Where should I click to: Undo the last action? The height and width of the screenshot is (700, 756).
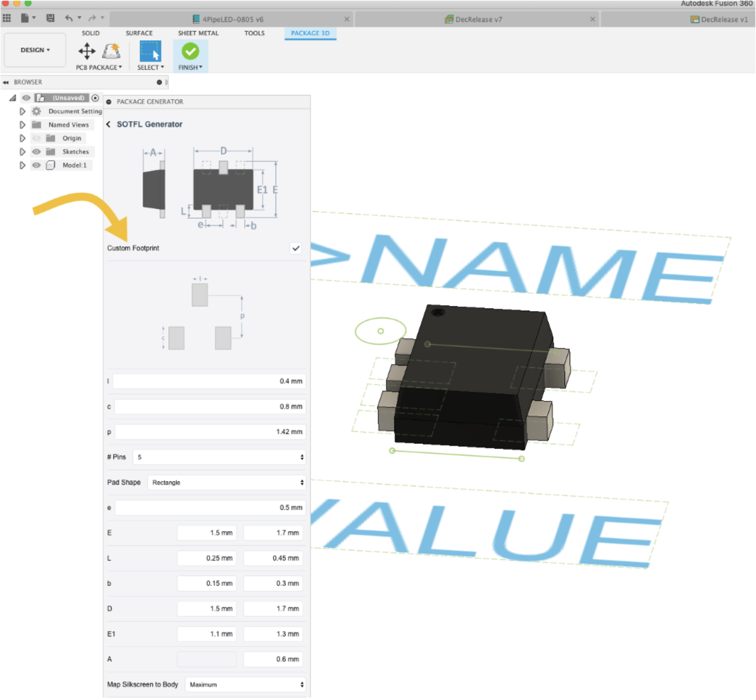pyautogui.click(x=69, y=18)
